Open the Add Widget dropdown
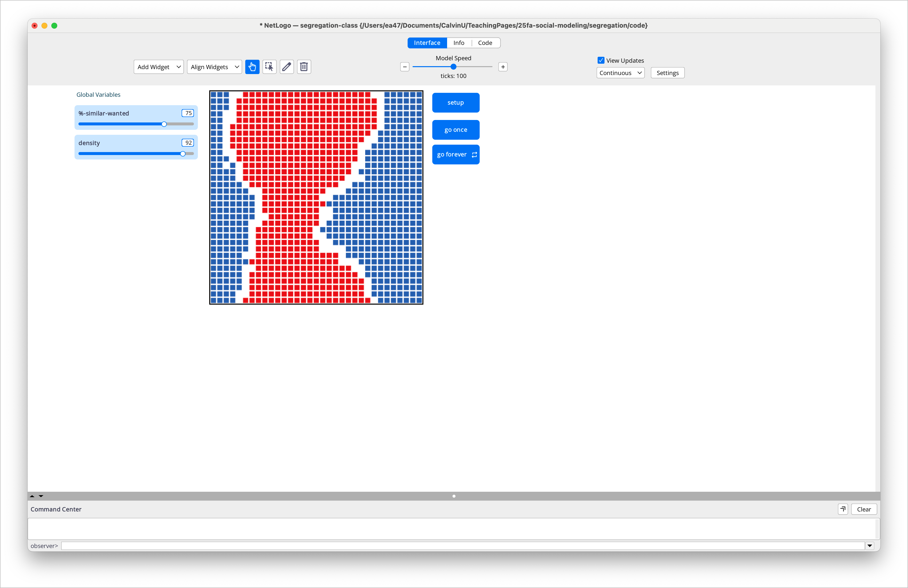The image size is (908, 588). (159, 67)
